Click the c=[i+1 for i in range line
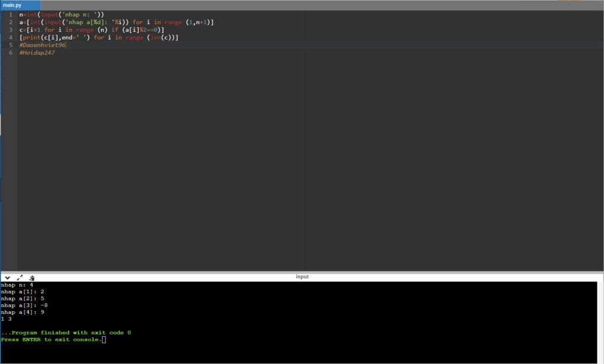The height and width of the screenshot is (364, 604). (x=91, y=29)
